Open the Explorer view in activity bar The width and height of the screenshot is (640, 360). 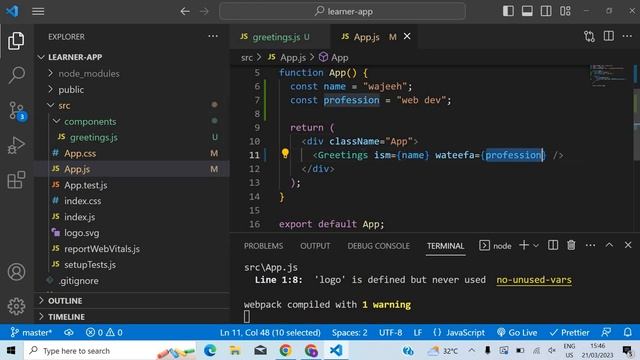[x=16, y=41]
